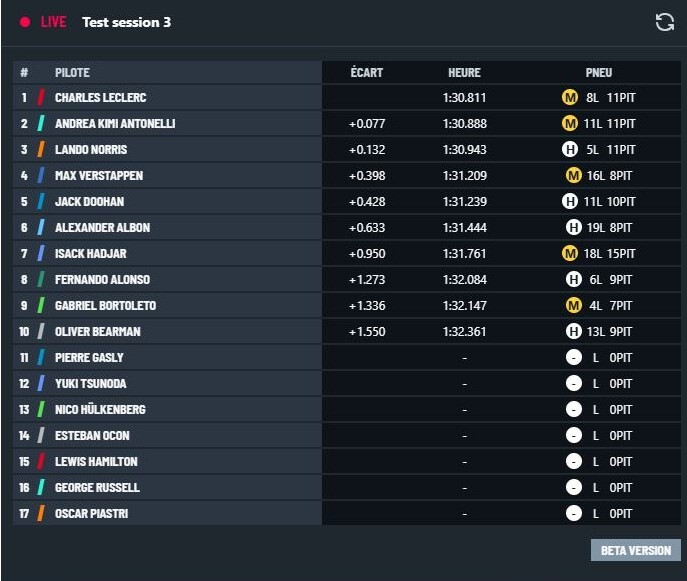Click Isack Hadjar's medium tyre icon
Viewport: 687px width, 581px height.
point(570,253)
